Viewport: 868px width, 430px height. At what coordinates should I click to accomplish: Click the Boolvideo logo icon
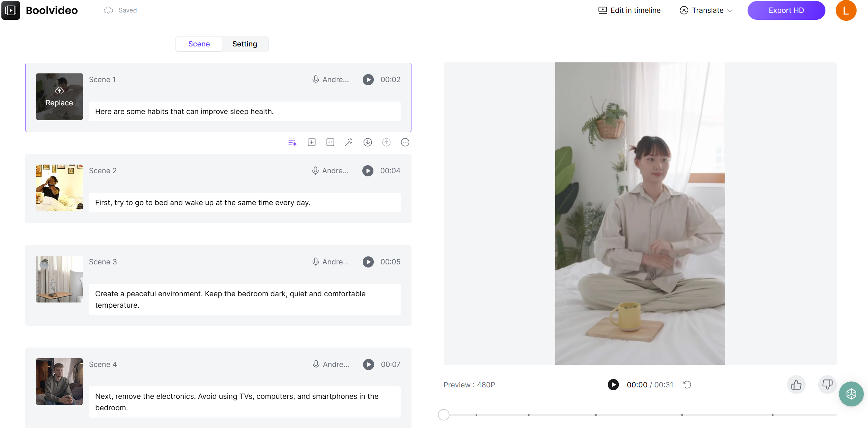click(x=11, y=10)
